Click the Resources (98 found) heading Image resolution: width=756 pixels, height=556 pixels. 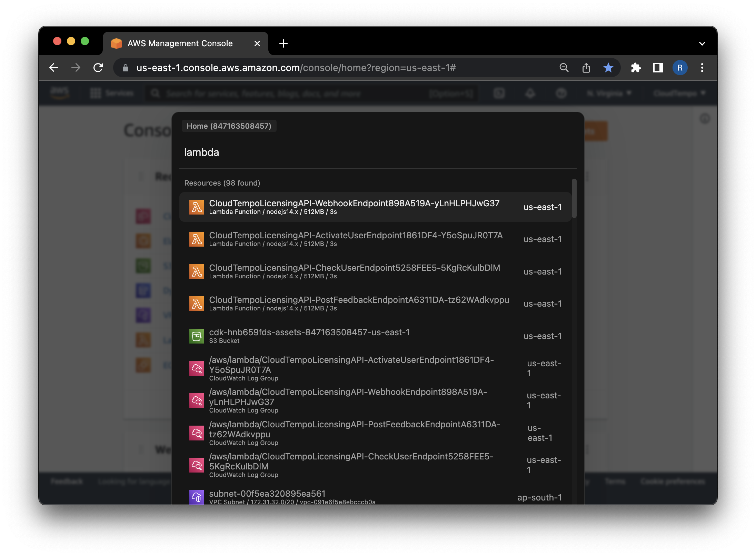pyautogui.click(x=222, y=183)
